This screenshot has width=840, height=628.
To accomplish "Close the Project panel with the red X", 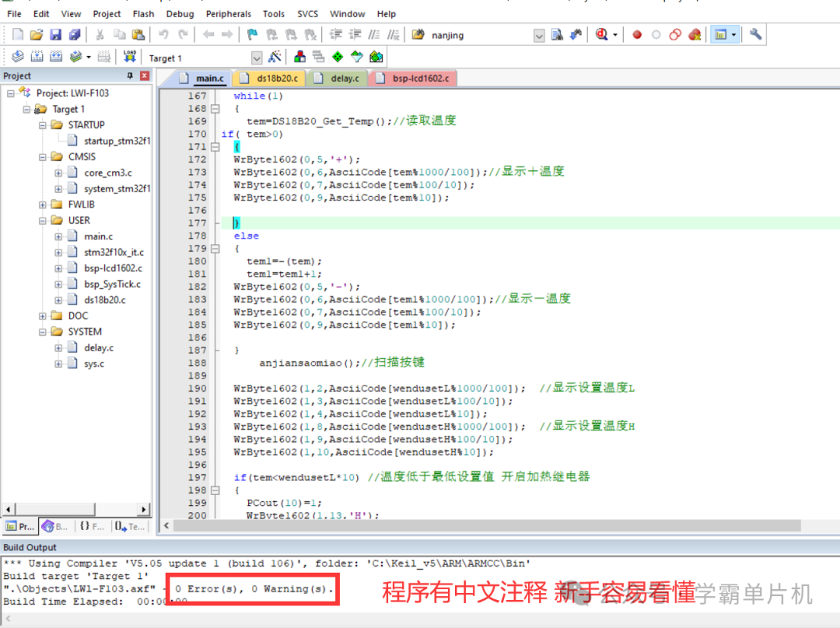I will (144, 75).
